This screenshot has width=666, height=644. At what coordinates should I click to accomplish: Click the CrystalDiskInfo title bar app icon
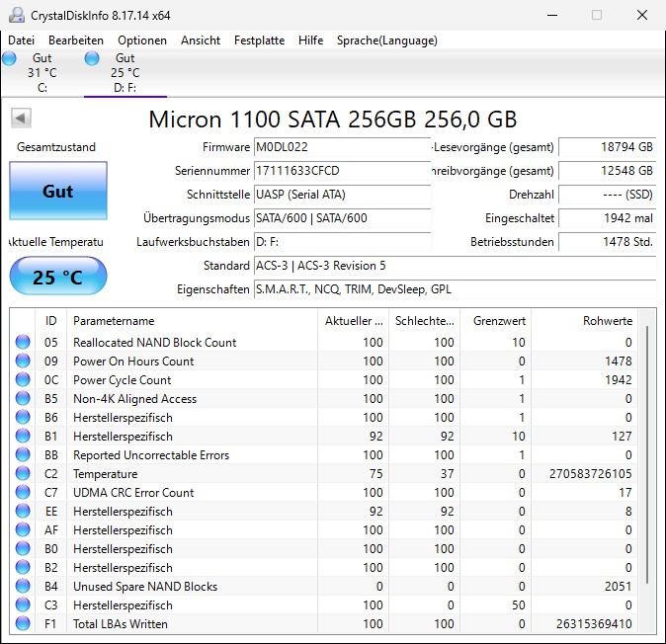click(x=17, y=15)
